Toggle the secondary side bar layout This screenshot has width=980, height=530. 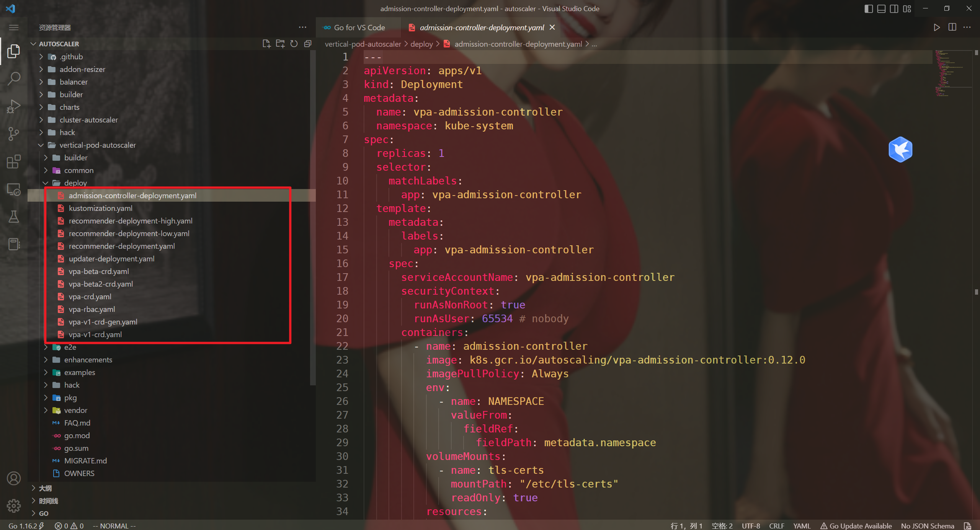tap(894, 8)
